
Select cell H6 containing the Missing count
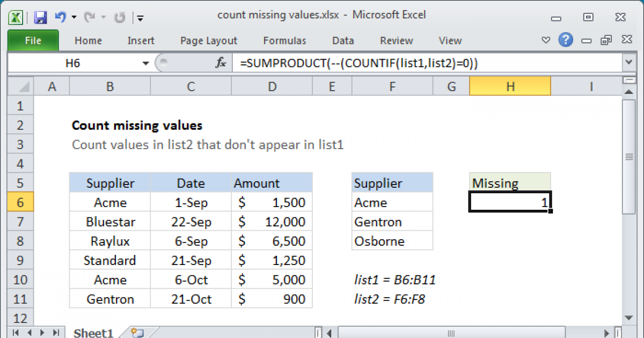tap(509, 202)
